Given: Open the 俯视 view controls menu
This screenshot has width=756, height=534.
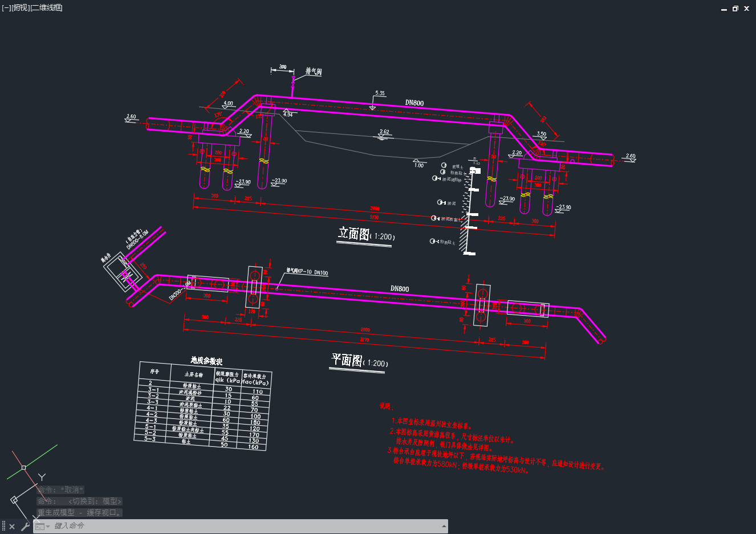Looking at the screenshot, I should click(21, 8).
